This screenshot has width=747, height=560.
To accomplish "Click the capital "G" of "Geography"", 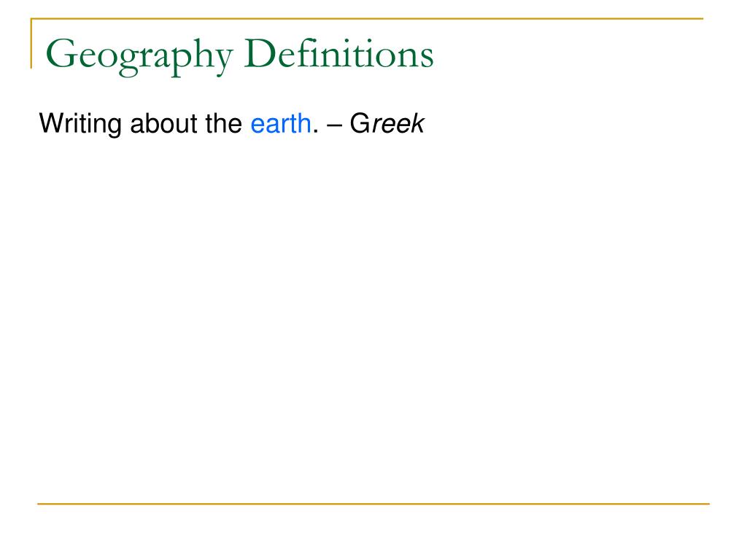I will pos(61,54).
